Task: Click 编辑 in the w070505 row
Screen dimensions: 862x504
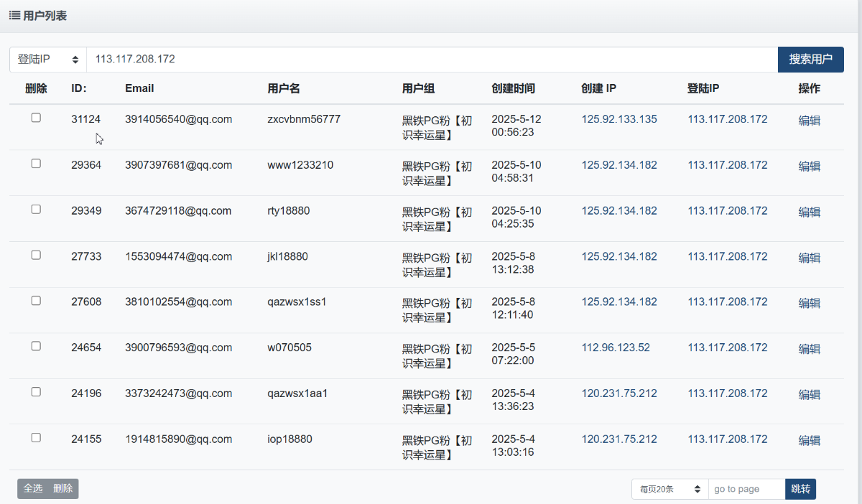Action: click(x=810, y=349)
